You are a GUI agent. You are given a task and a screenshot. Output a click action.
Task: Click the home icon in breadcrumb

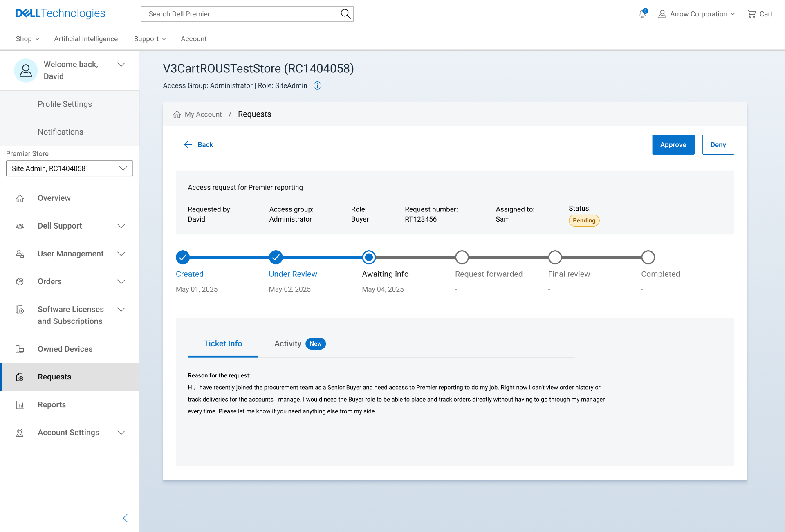177,114
